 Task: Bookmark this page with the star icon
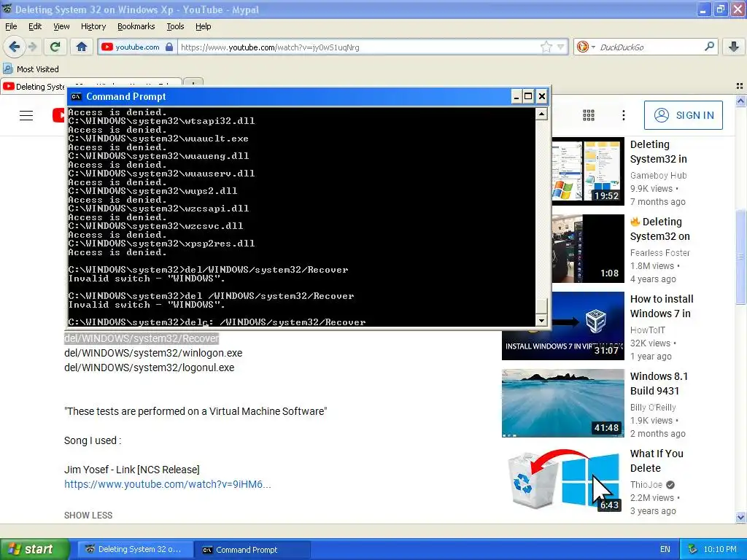(546, 47)
